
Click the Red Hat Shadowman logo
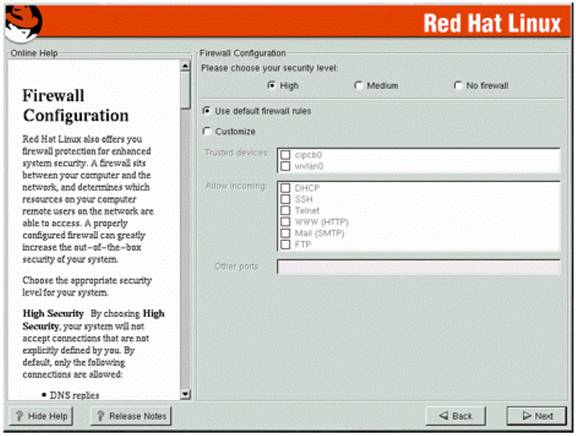[x=23, y=24]
